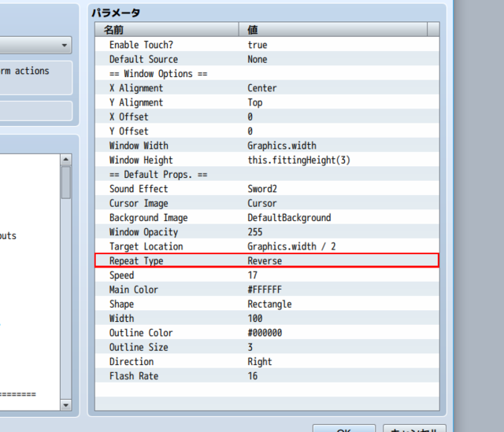Select the X Offset parameter row
The height and width of the screenshot is (432, 504).
267,117
